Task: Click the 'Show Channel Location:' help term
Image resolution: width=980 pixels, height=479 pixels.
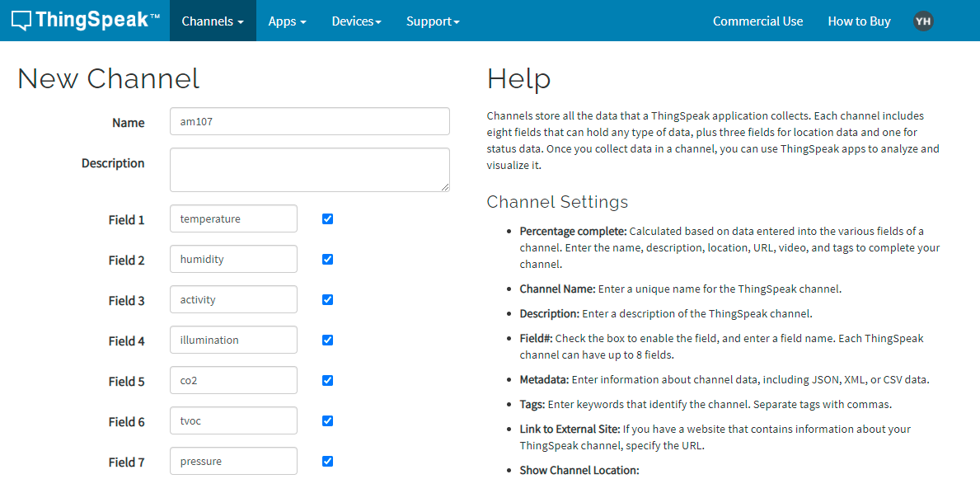Action: click(579, 470)
